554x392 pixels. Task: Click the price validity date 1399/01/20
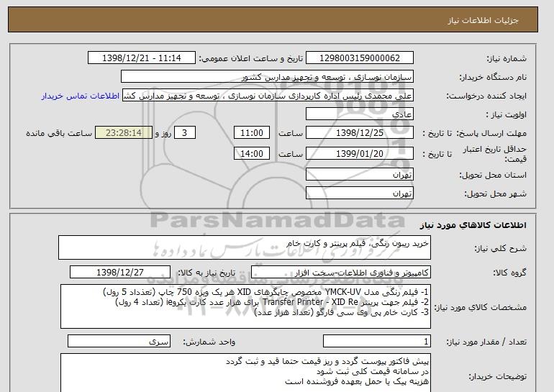[359, 153]
